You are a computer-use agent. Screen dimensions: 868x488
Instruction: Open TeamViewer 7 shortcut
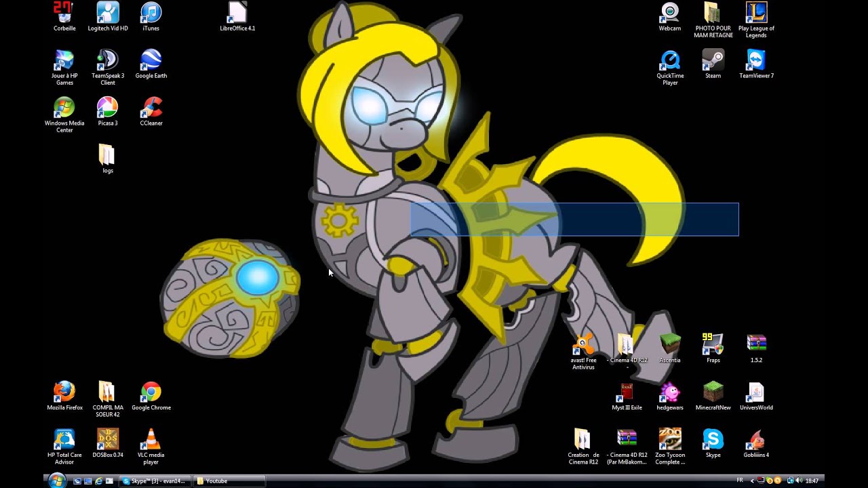756,64
